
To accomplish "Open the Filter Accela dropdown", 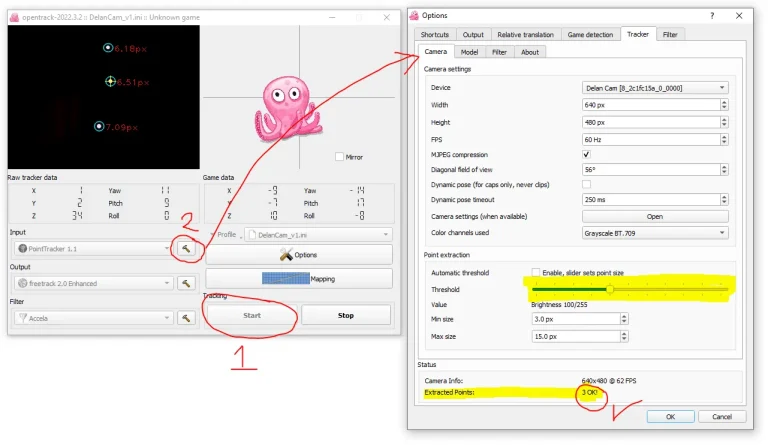I will tap(92, 318).
